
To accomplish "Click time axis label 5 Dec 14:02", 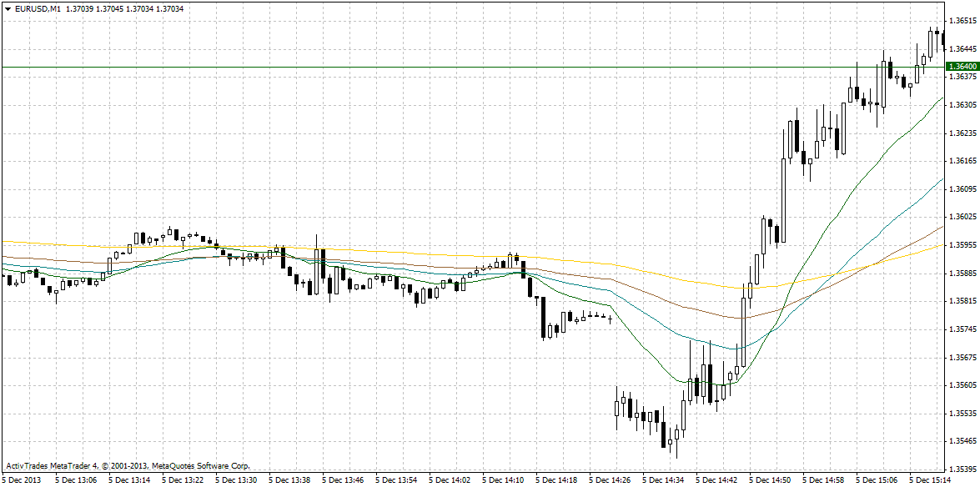I will 450,480.
